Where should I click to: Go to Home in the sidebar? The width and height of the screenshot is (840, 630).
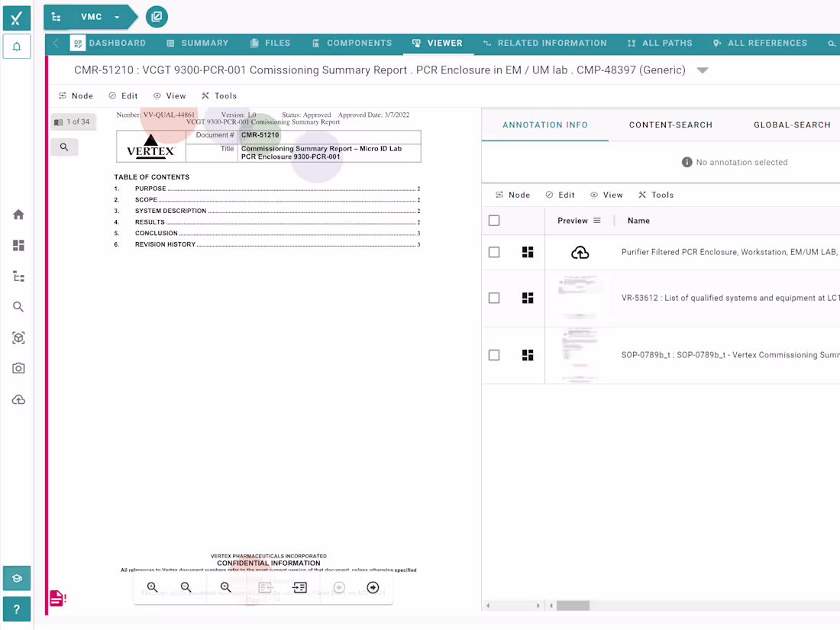click(x=18, y=215)
